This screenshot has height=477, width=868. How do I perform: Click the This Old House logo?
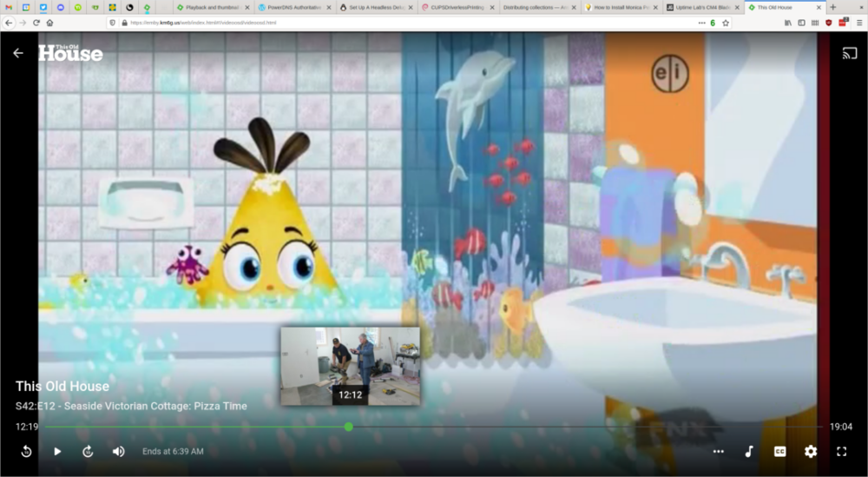(x=70, y=53)
